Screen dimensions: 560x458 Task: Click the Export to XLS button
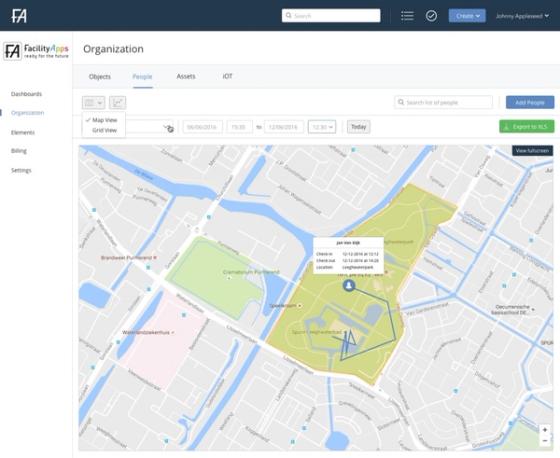pos(527,126)
